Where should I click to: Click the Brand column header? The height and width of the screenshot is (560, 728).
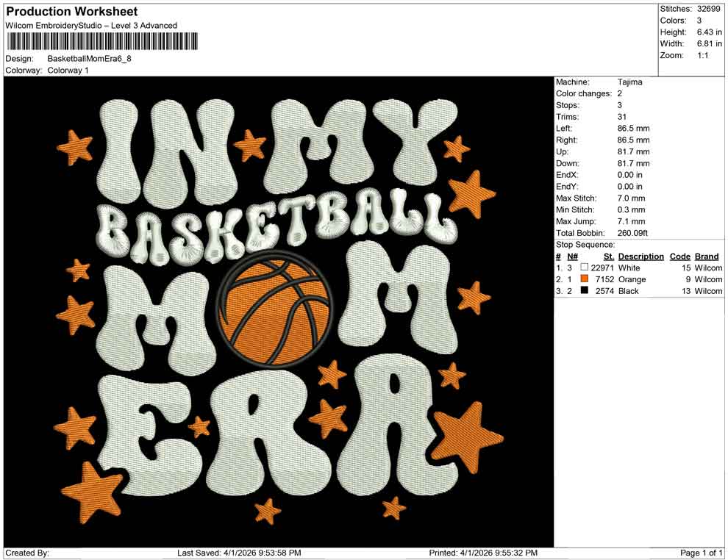pos(706,256)
